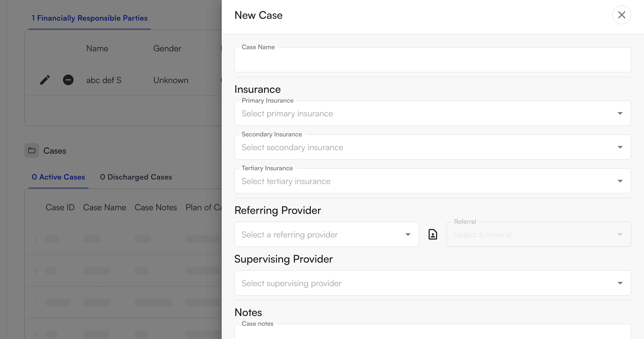This screenshot has height=339, width=644.
Task: Click the Cases folder icon
Action: point(31,151)
